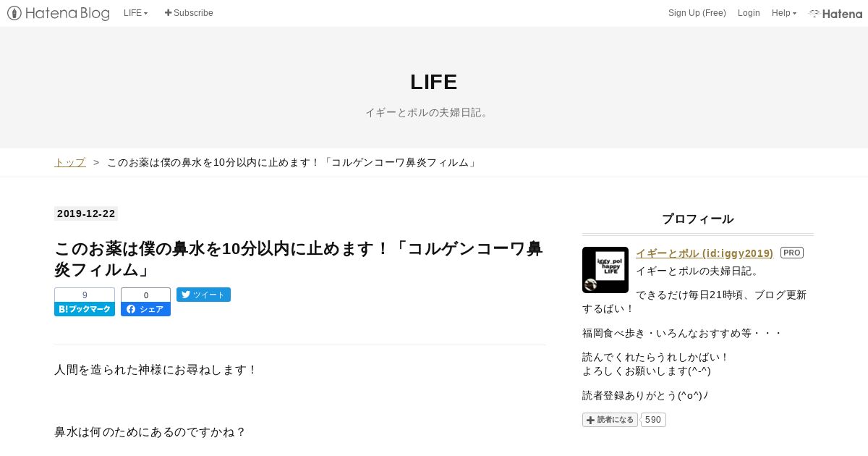Viewport: 868px width, 456px height.
Task: Select text 鼻水は何のためにあるのですかね？
Action: pos(150,432)
